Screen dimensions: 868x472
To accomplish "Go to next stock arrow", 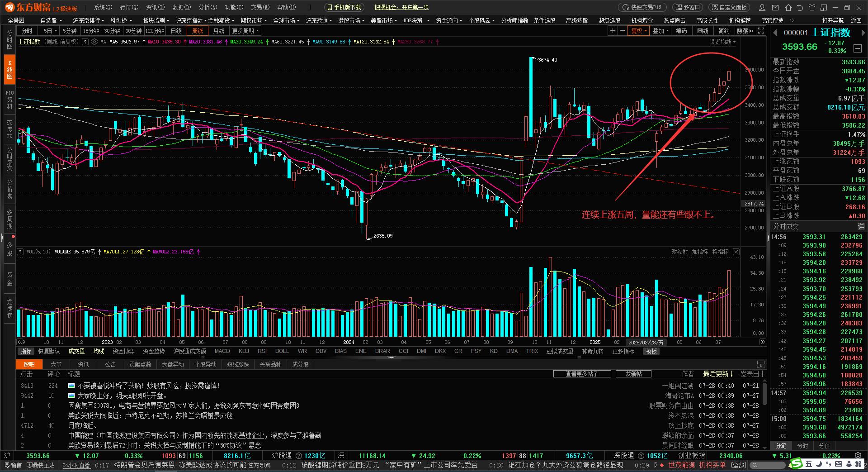I will click(863, 33).
